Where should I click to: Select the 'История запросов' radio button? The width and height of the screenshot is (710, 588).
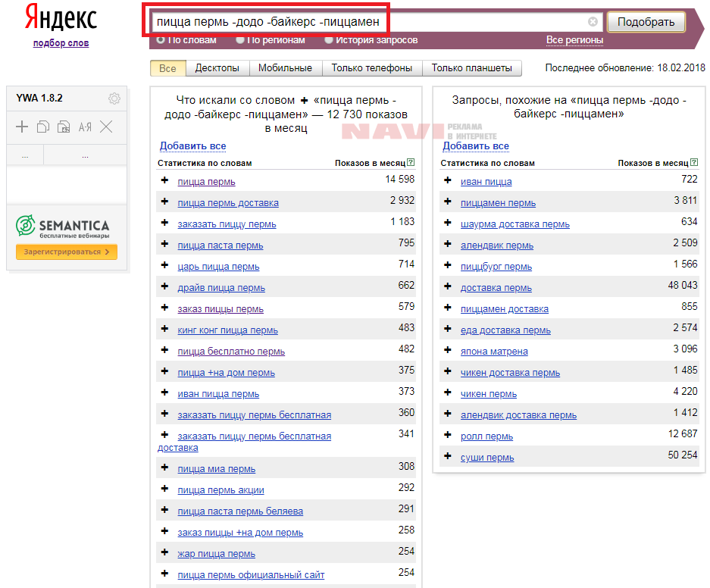(329, 40)
